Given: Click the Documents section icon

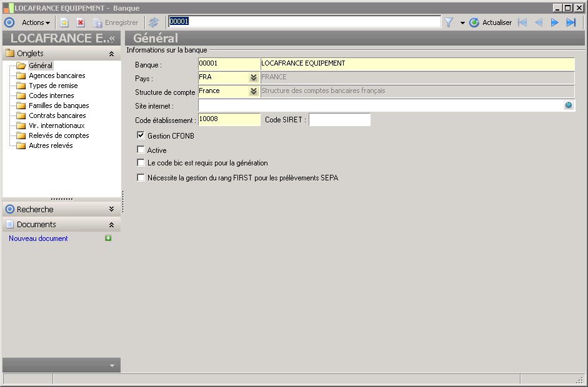Looking at the screenshot, I should click(10, 225).
